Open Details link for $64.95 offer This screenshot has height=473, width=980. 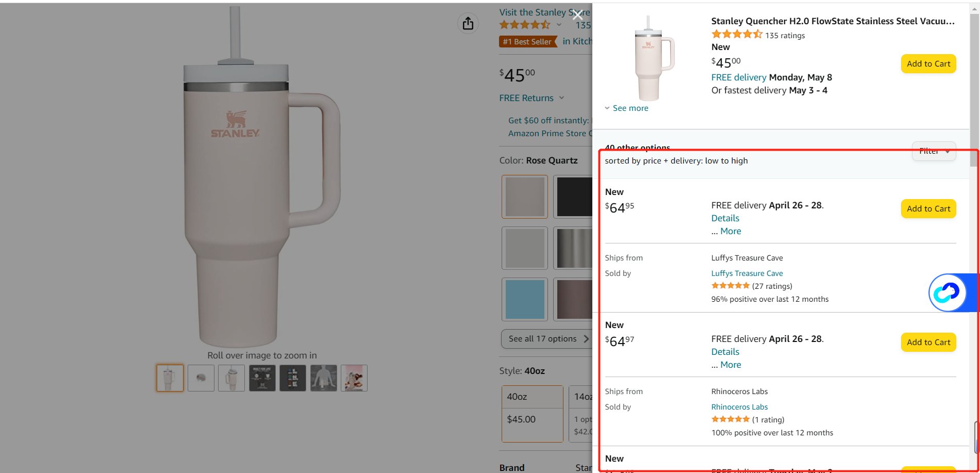725,218
